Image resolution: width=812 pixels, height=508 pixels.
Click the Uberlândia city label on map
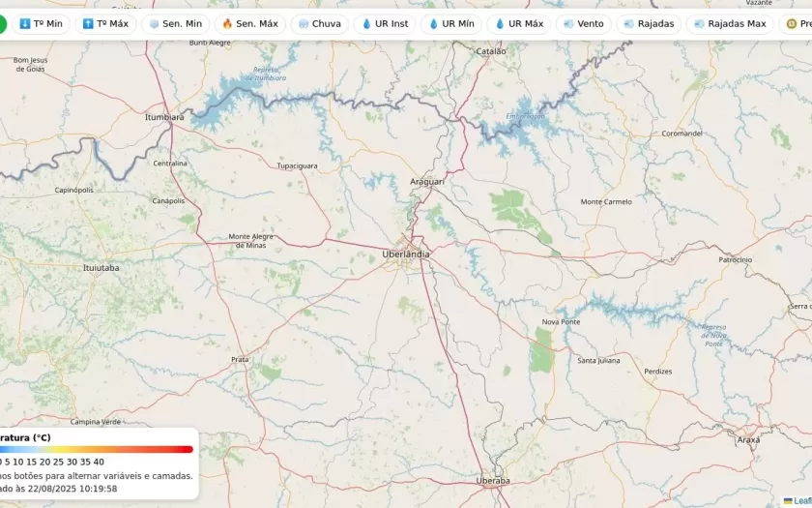tap(406, 254)
